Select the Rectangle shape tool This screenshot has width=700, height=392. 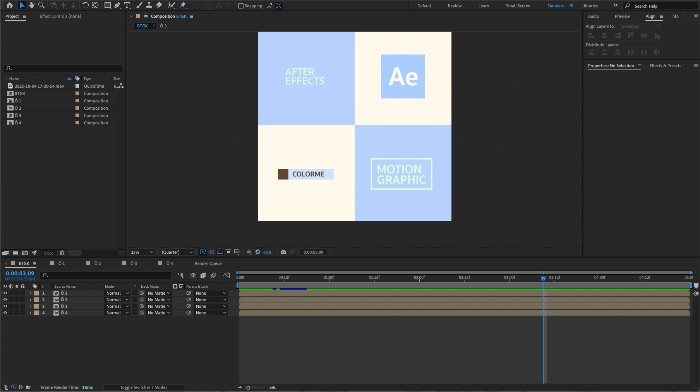[x=107, y=5]
